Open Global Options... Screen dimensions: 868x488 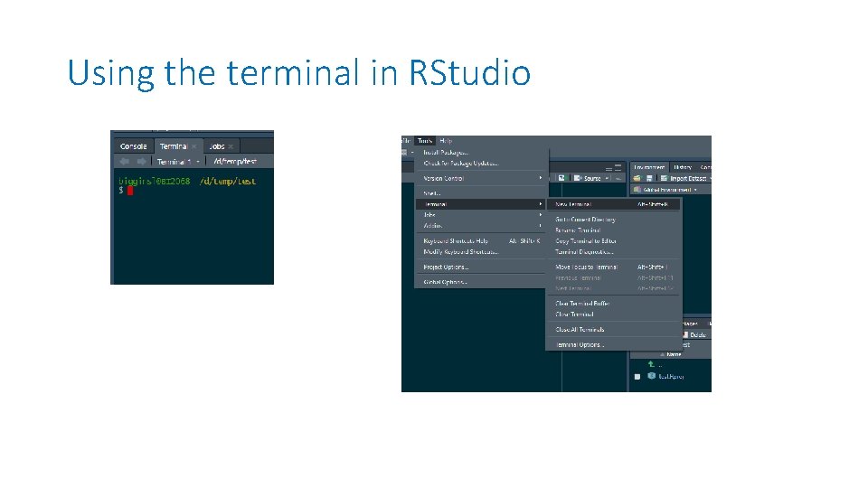tap(482, 282)
